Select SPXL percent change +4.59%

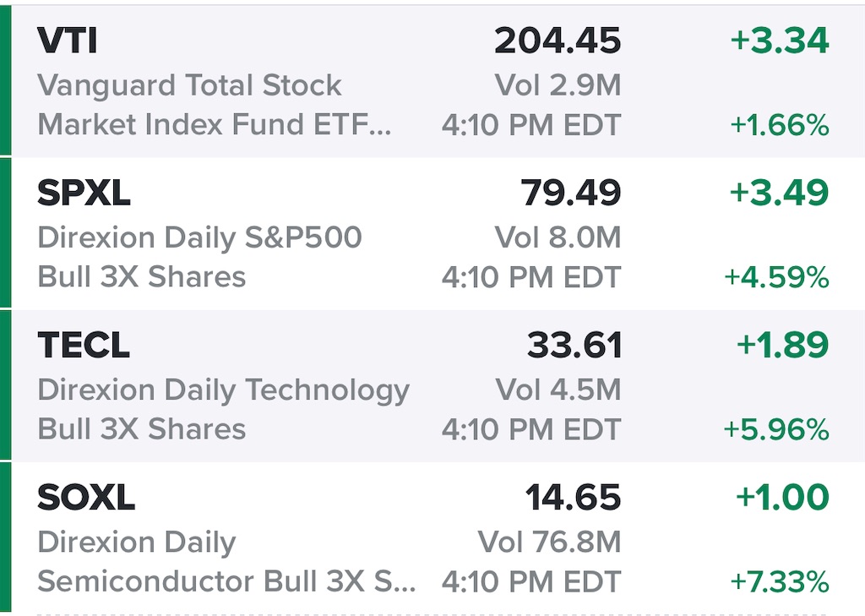[776, 277]
